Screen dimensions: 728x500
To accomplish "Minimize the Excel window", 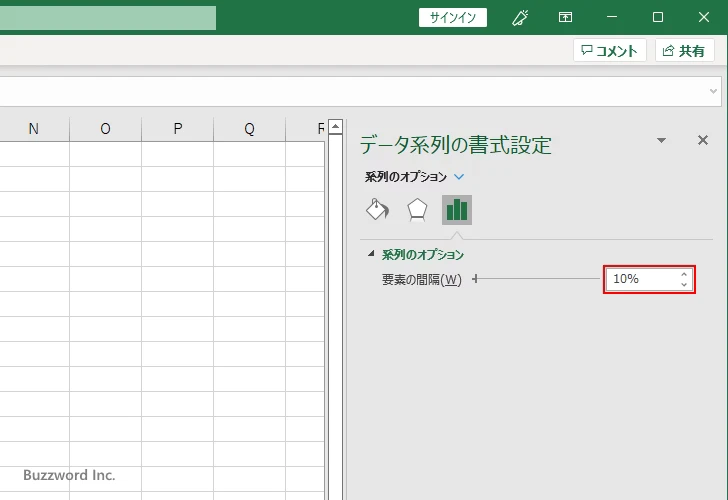I will 612,18.
